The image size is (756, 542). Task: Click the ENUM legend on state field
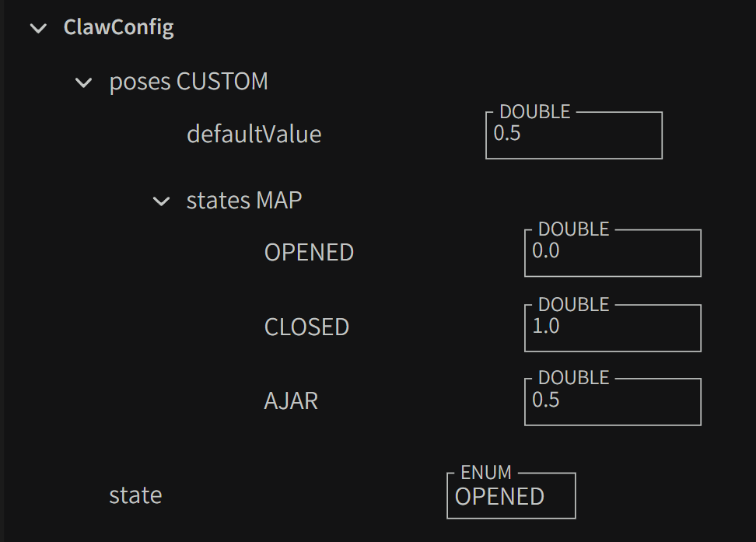[486, 473]
